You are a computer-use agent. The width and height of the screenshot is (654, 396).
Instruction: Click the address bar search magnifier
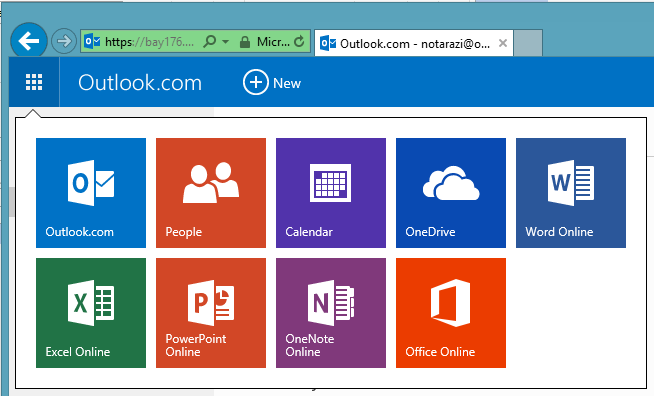(210, 41)
